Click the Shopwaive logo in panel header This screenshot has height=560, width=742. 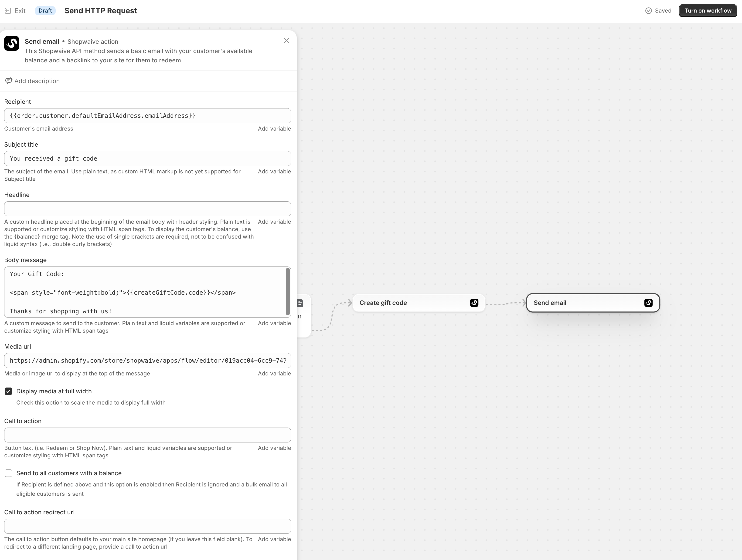11,43
